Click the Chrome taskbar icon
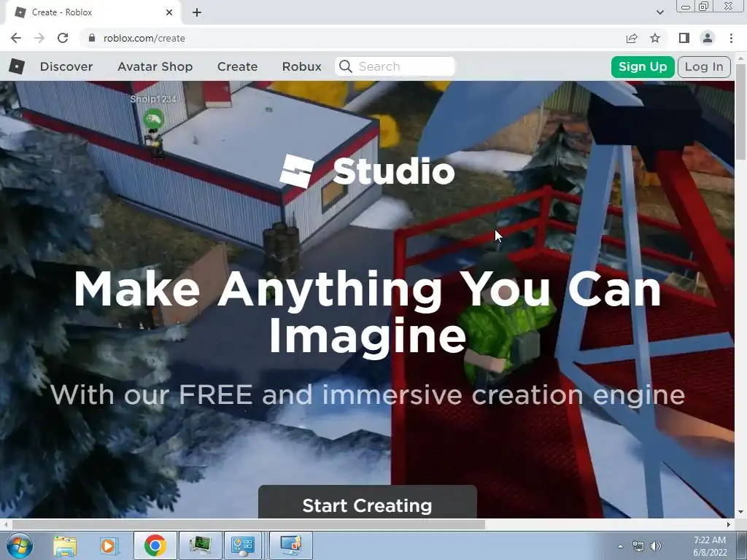The height and width of the screenshot is (560, 747). [155, 545]
